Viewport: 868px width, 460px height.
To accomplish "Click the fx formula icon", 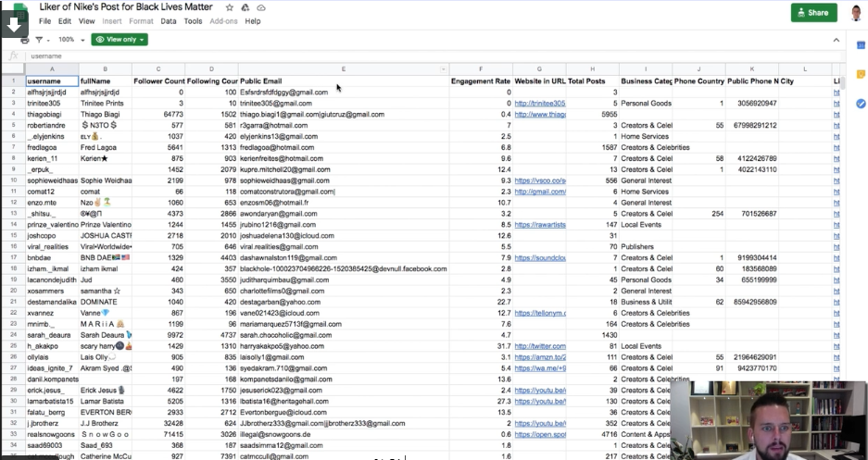I will pyautogui.click(x=14, y=56).
